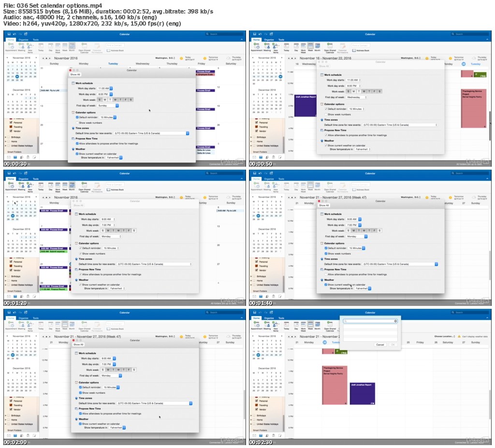Image resolution: width=495 pixels, height=448 pixels.
Task: Click Fly to LAX event in the 00:00:30 frame
Action: pyautogui.click(x=54, y=90)
